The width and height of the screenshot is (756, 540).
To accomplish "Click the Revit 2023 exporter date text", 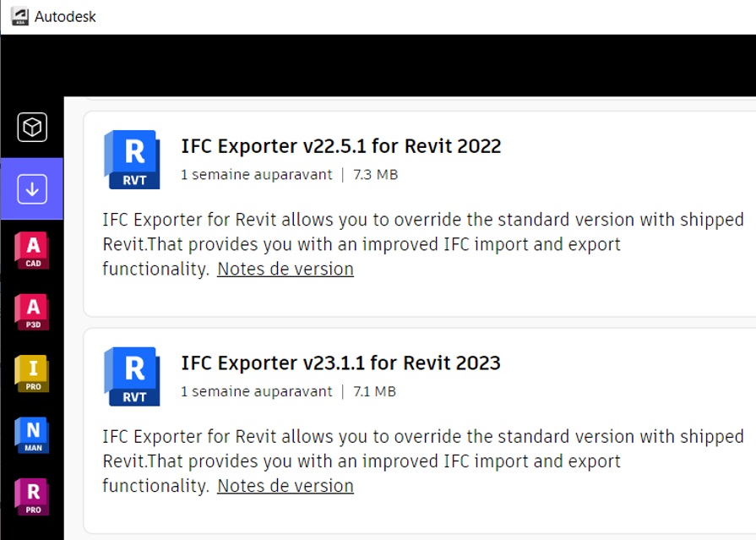I will [257, 391].
